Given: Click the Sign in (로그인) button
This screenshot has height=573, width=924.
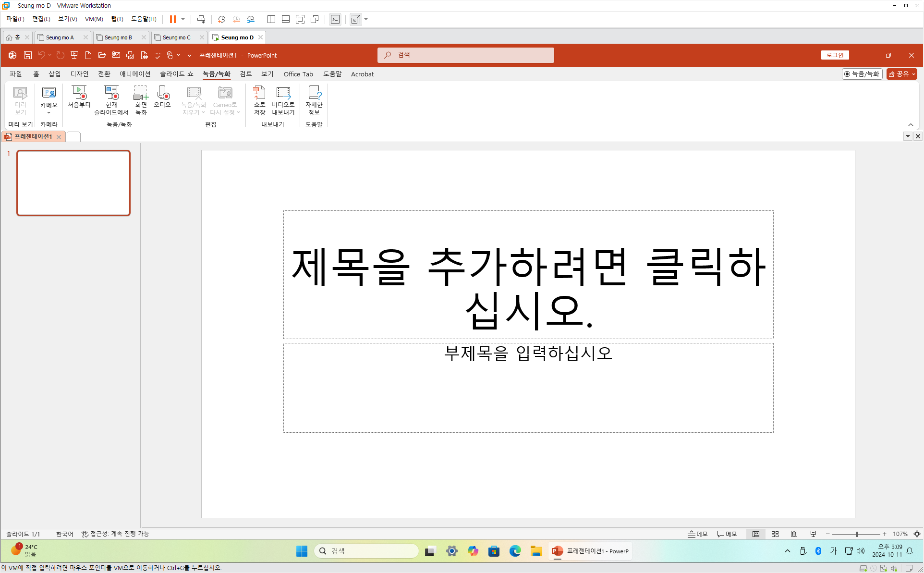Looking at the screenshot, I should (x=835, y=55).
